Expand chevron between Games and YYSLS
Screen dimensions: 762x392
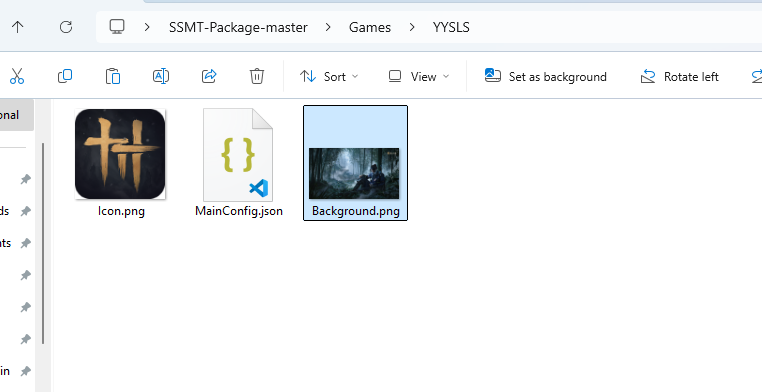[x=412, y=27]
